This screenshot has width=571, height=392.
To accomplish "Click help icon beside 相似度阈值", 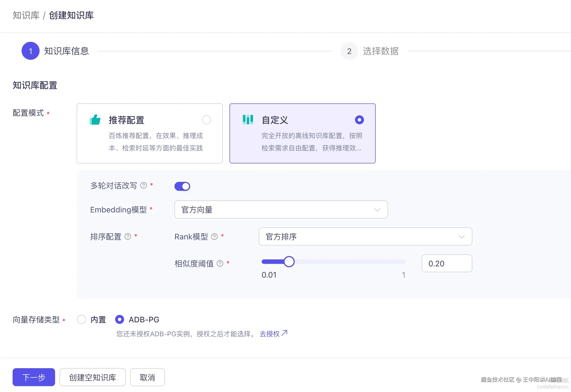I will 220,263.
